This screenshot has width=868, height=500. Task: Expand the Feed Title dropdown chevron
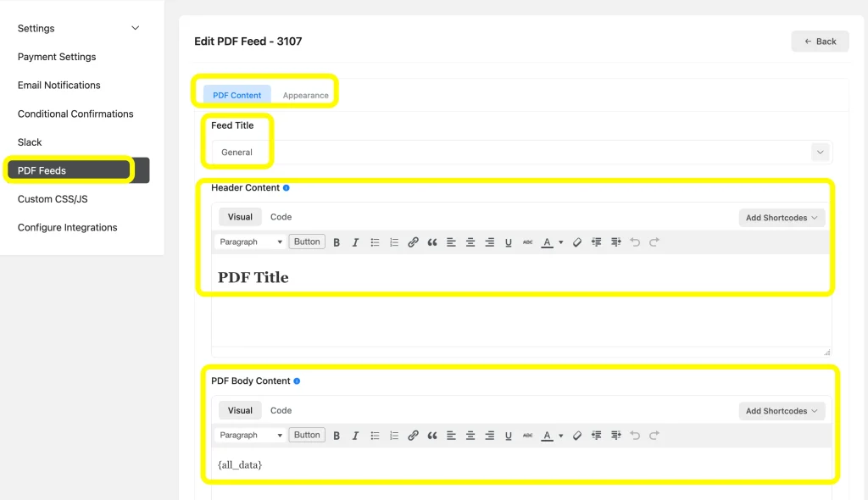[x=820, y=153]
